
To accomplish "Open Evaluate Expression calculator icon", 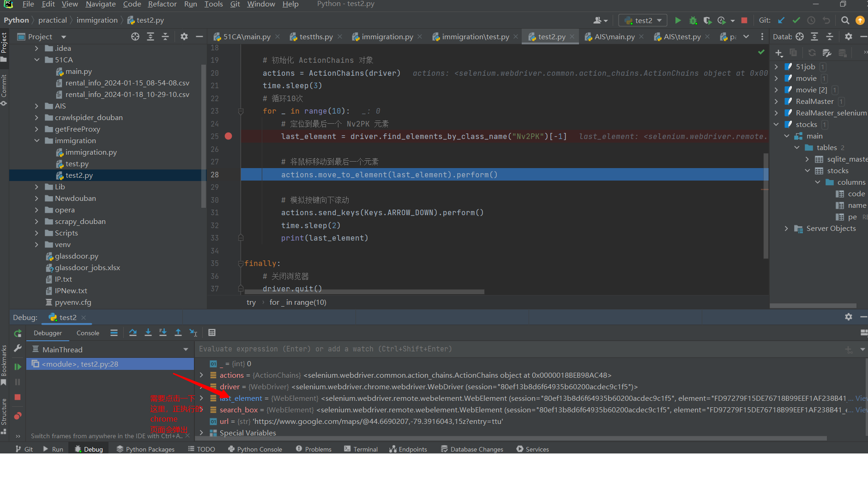I will tap(212, 332).
